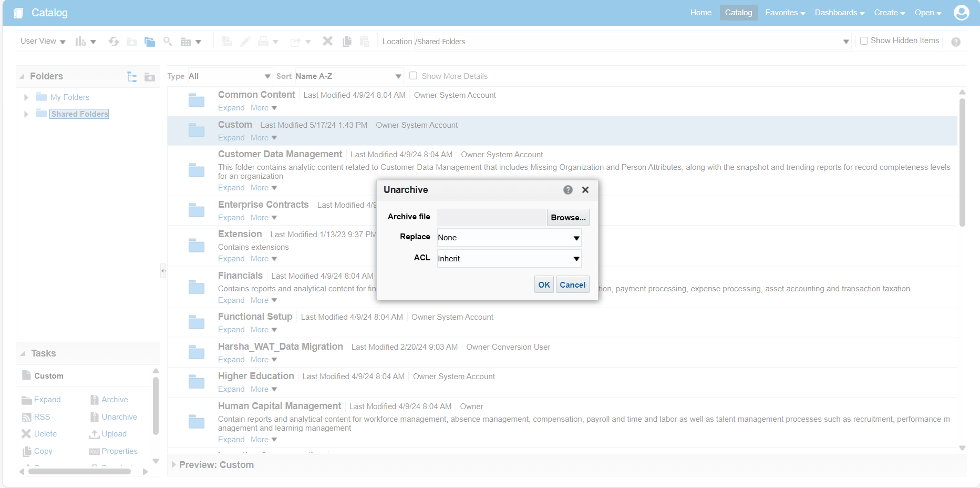This screenshot has height=488, width=980.
Task: Click the Catalog book icon in header
Action: 18,13
